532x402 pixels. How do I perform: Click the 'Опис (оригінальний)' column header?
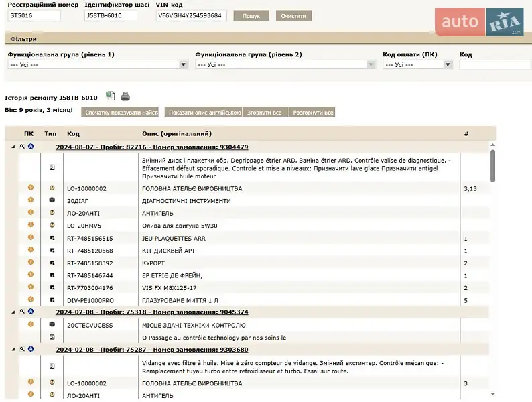(177, 133)
